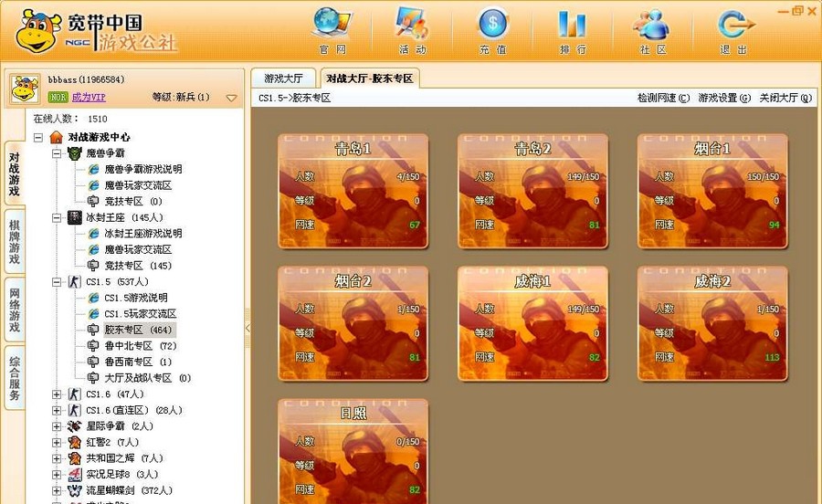
Task: Click the 实况足球8 game icon
Action: tap(75, 475)
